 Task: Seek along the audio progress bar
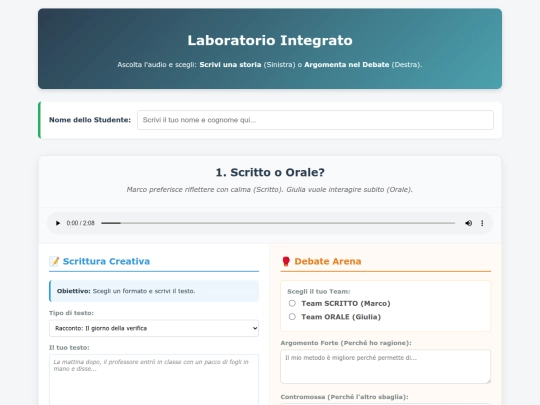(x=278, y=223)
